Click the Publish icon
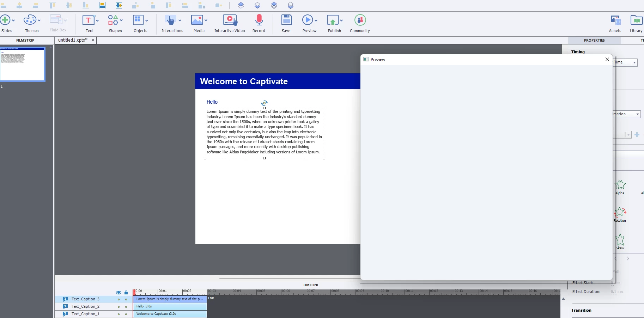This screenshot has width=644, height=318. pyautogui.click(x=333, y=20)
